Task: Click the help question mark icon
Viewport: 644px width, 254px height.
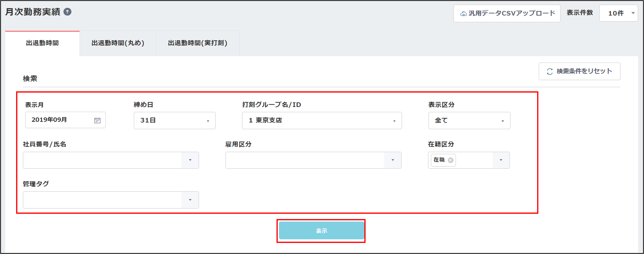Action: [x=67, y=12]
